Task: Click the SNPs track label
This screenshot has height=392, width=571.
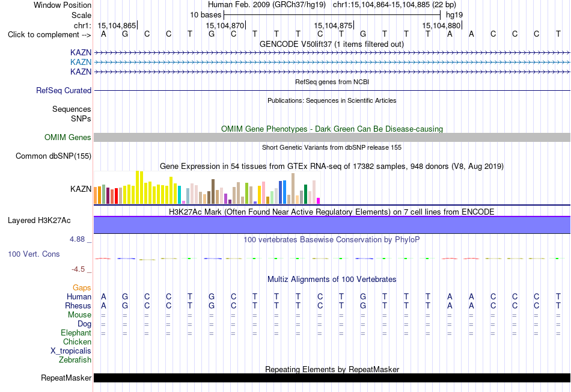Action: pos(81,118)
